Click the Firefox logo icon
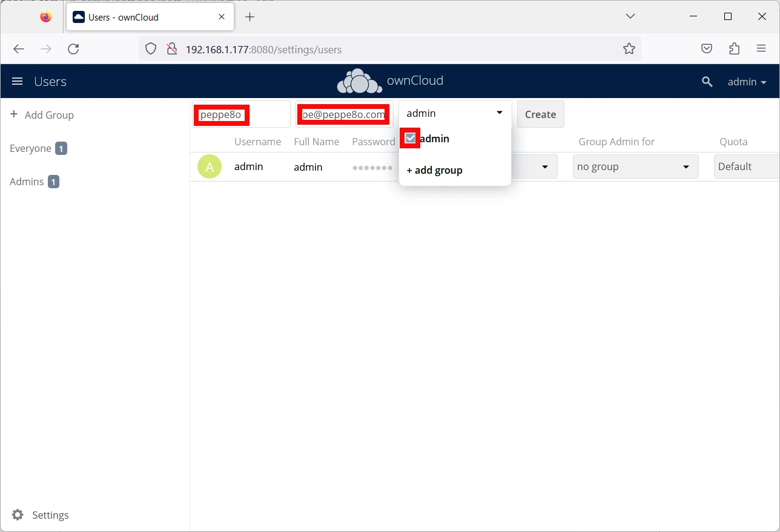 point(46,17)
